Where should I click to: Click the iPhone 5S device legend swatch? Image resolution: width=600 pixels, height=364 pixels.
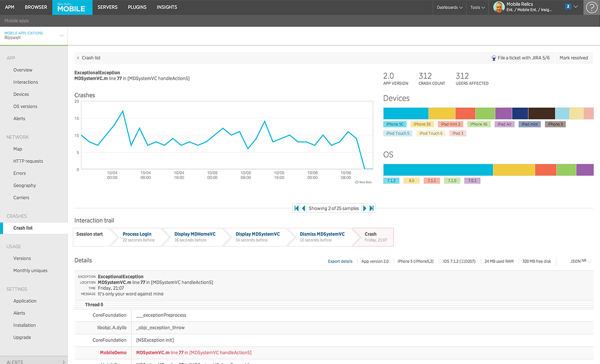click(x=422, y=124)
